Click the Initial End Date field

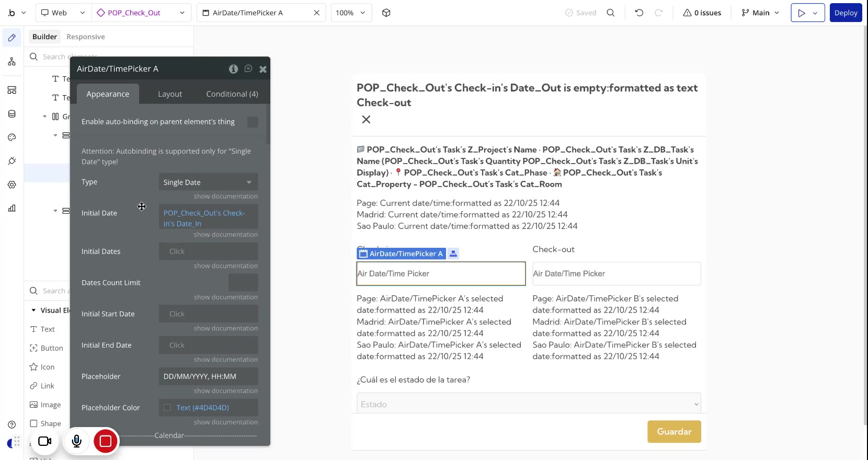point(208,345)
